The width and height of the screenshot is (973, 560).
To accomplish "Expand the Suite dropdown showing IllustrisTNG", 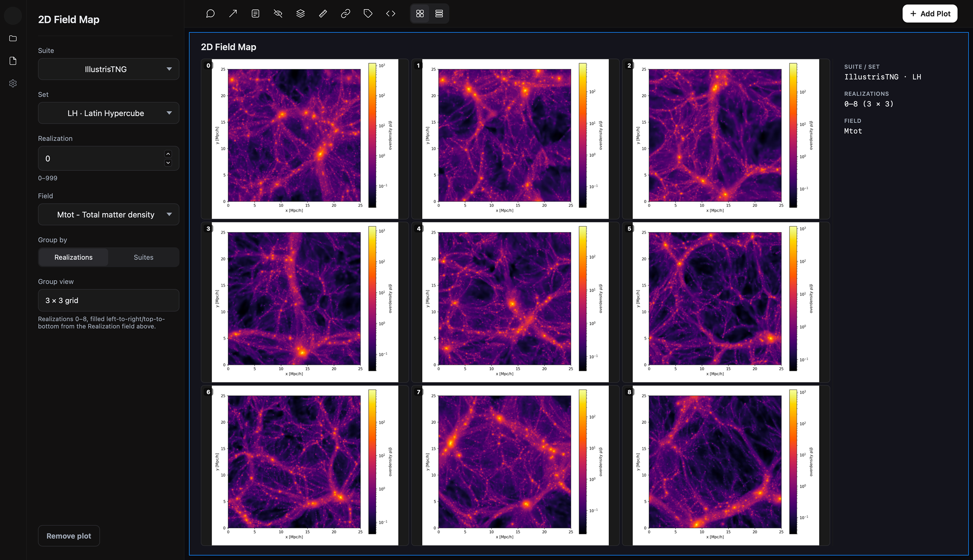I will tap(108, 69).
